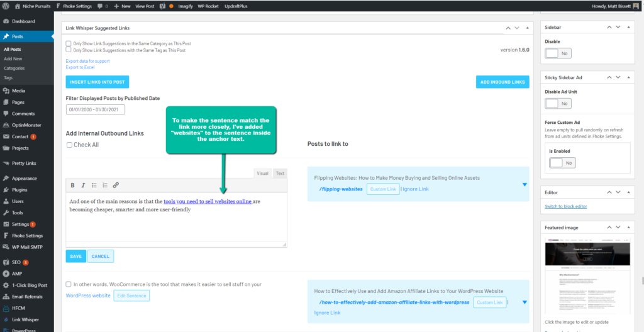Image resolution: width=644 pixels, height=332 pixels.
Task: Open Tags submenu
Action: coord(8,78)
